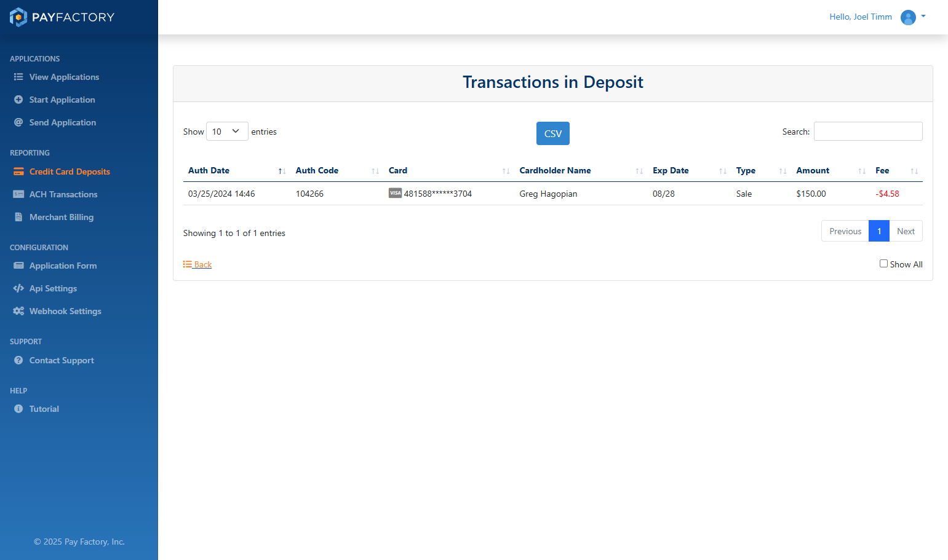Export transactions with the CSV button

coord(553,133)
